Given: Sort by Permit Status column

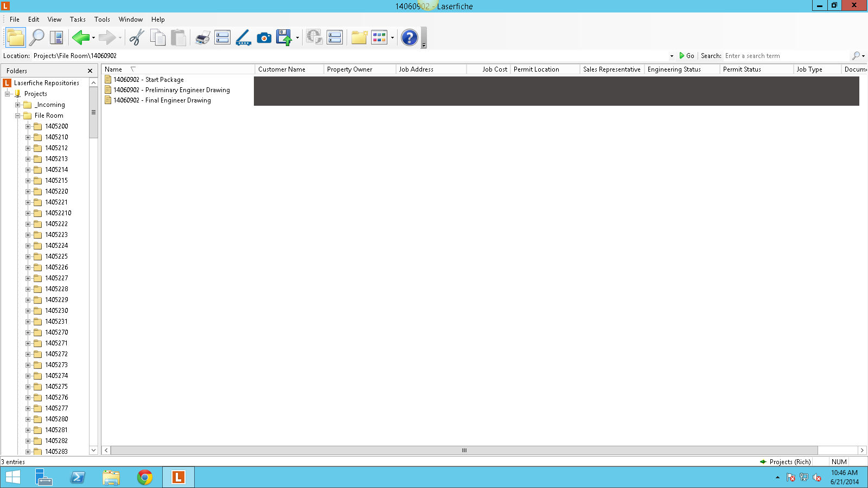Looking at the screenshot, I should (x=756, y=69).
